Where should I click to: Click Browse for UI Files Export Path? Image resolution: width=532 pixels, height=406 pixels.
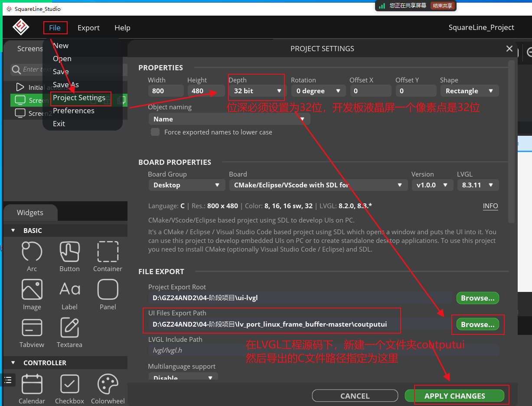coord(478,324)
